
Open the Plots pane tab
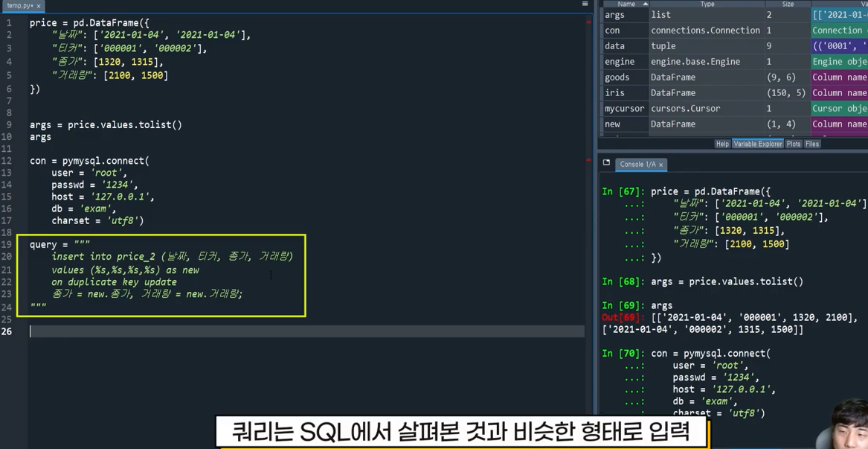[794, 144]
